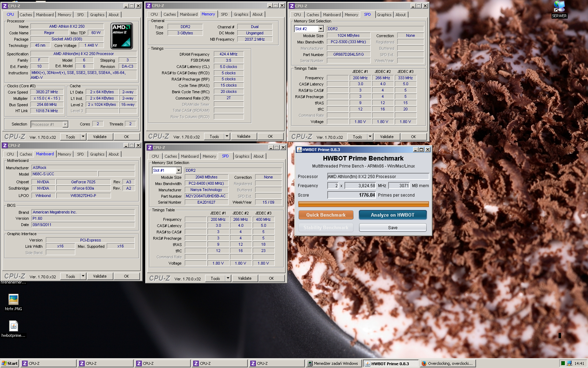588x368 pixels.
Task: Click Core Speed value 3820.27 MHz
Action: click(47, 92)
